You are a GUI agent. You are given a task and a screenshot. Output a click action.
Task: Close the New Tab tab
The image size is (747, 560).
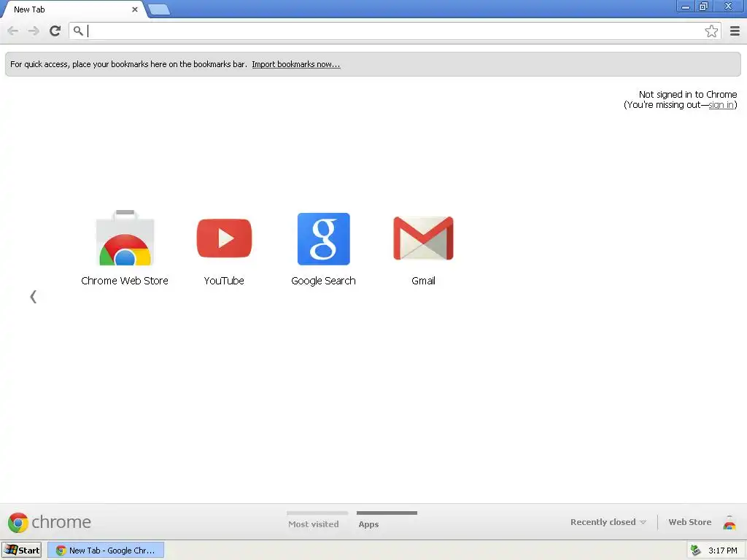(x=135, y=9)
